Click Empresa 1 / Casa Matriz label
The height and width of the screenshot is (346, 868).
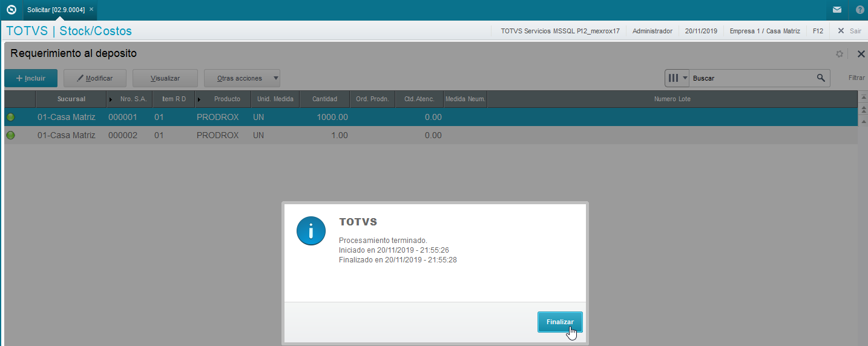point(765,30)
